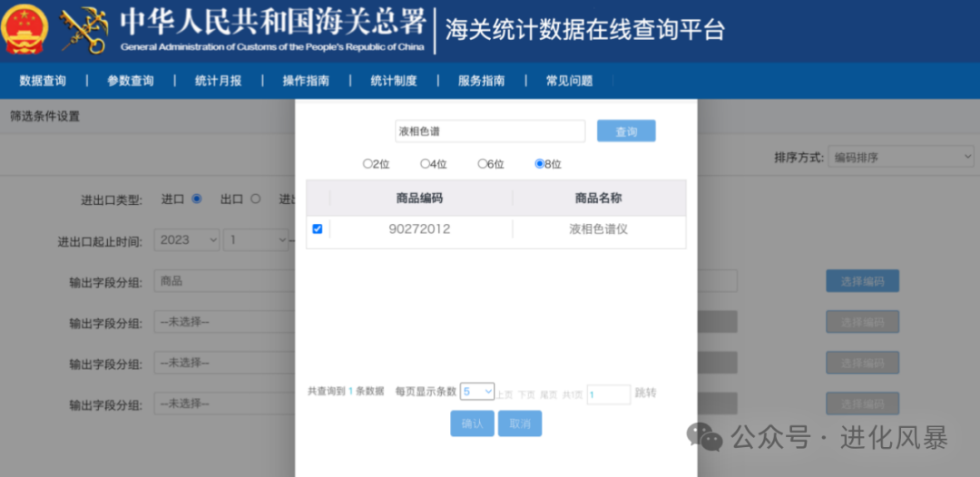980x477 pixels.
Task: Click the 共查询到 1 条数据 result text
Action: click(346, 392)
